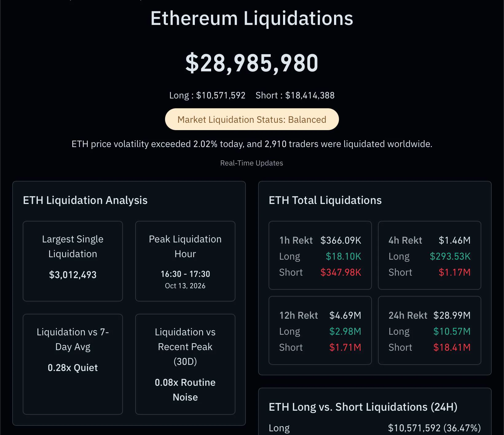The height and width of the screenshot is (435, 504).
Task: Click the Liquidation vs 7-Day Avg card
Action: coord(73,364)
